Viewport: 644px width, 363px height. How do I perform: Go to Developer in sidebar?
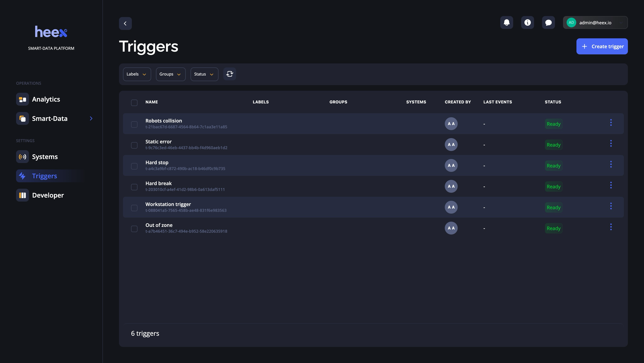pos(48,195)
